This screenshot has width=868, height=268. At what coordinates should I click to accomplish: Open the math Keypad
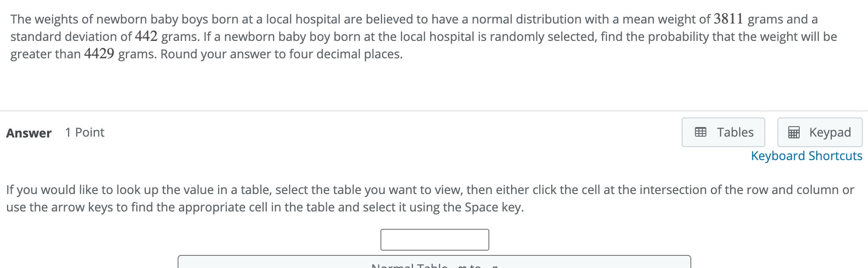[x=820, y=132]
